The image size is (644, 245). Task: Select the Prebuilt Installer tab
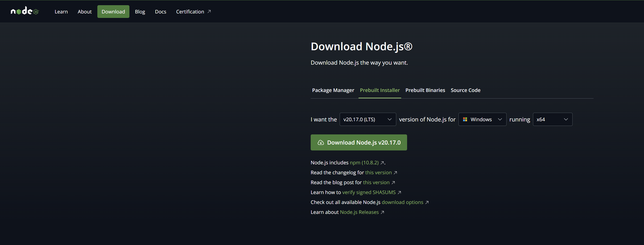pyautogui.click(x=380, y=90)
